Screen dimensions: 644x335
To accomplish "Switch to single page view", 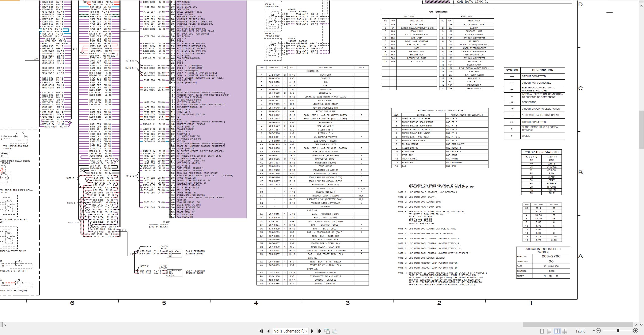I will (x=542, y=331).
